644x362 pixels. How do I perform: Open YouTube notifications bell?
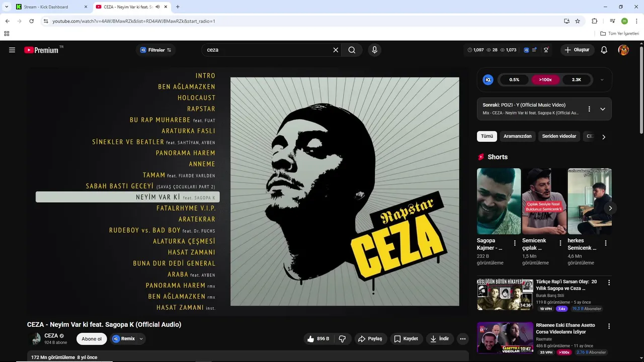tap(604, 50)
